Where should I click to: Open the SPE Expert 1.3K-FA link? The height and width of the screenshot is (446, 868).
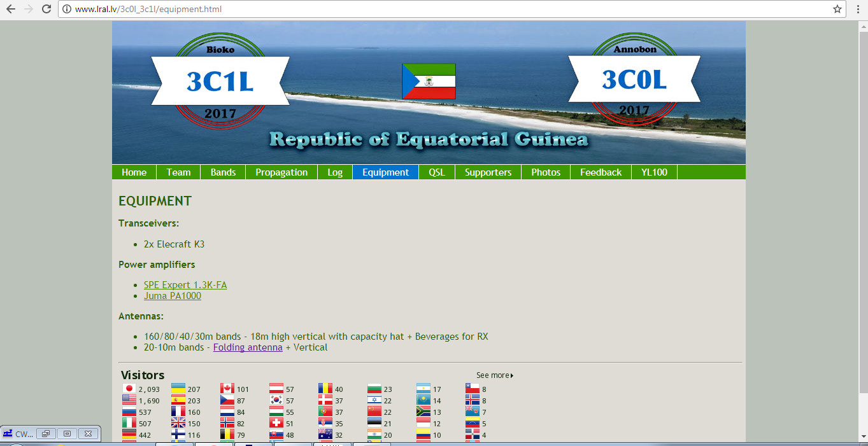[185, 284]
